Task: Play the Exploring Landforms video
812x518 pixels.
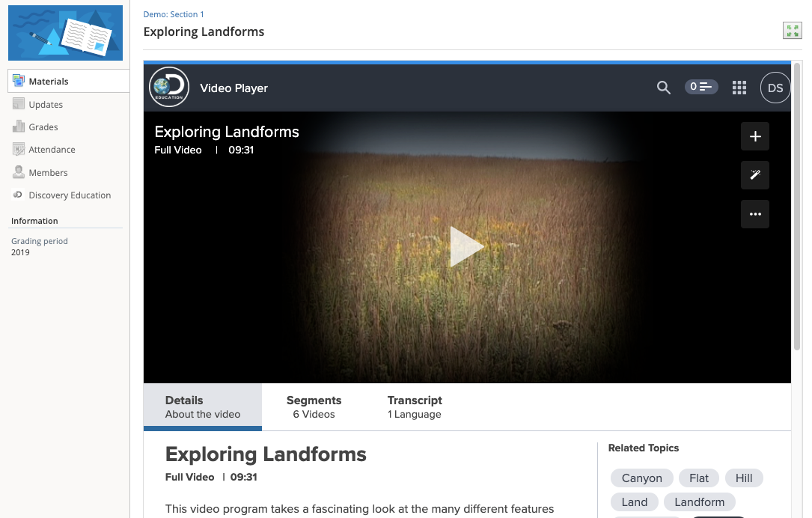Action: [466, 246]
